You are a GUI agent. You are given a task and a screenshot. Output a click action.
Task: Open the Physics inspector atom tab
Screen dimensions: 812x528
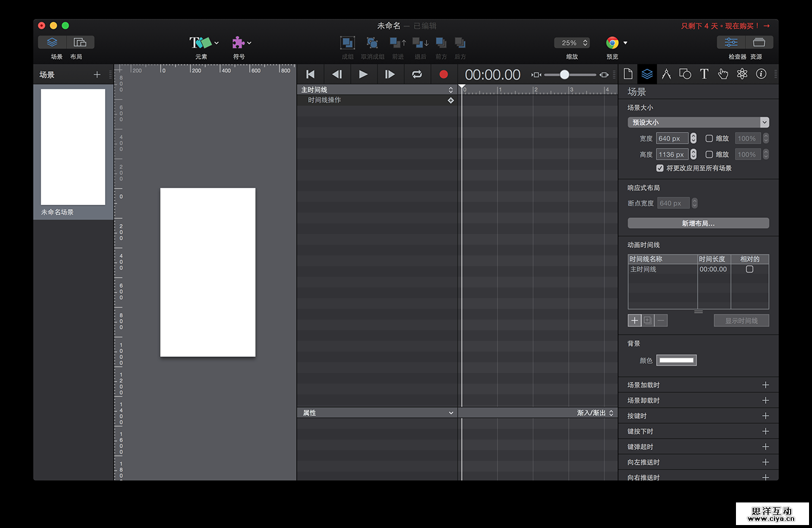pyautogui.click(x=742, y=74)
